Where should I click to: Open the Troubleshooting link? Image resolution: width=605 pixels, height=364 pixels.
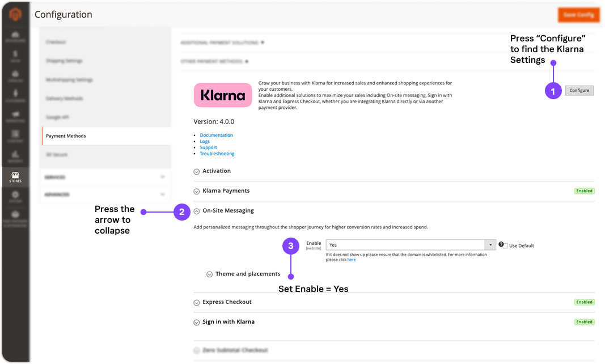click(217, 154)
